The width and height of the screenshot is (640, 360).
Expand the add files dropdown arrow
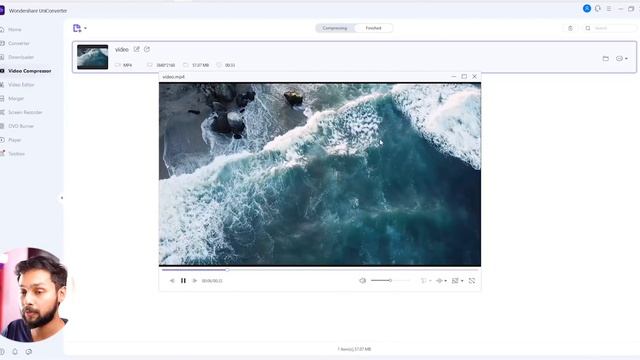[x=85, y=29]
